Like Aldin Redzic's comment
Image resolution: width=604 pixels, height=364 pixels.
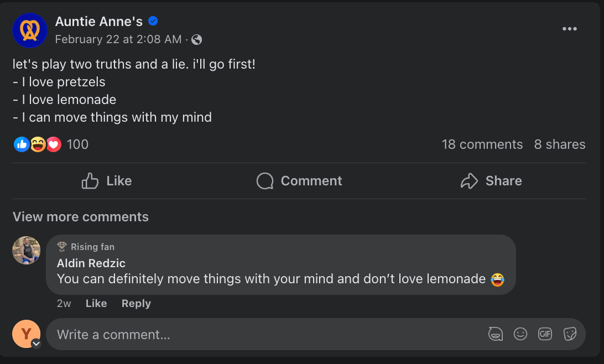[96, 303]
